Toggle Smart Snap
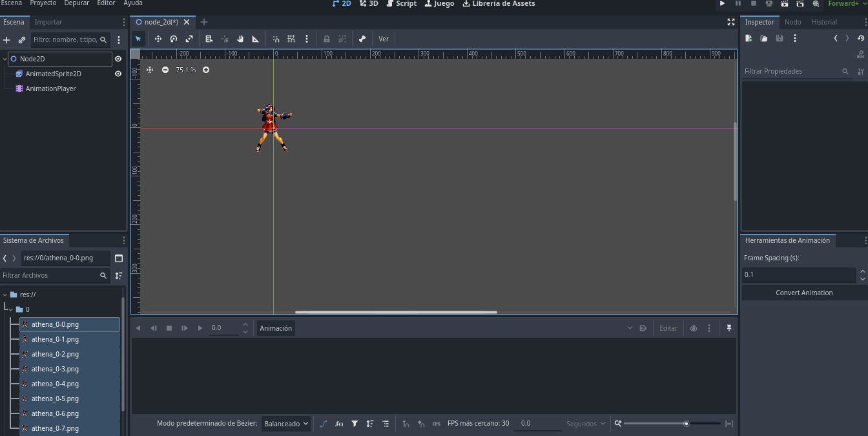 (x=276, y=39)
